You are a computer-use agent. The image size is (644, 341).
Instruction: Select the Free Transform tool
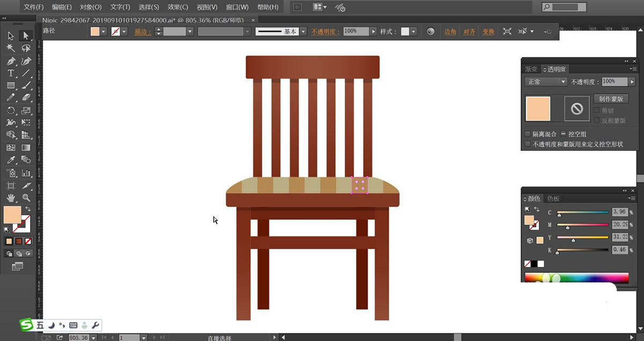click(26, 123)
